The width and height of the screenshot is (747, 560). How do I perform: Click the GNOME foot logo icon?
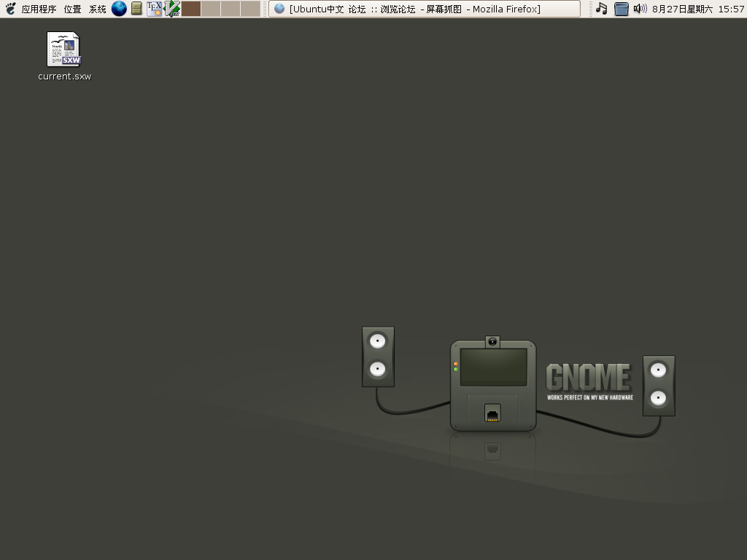point(10,9)
